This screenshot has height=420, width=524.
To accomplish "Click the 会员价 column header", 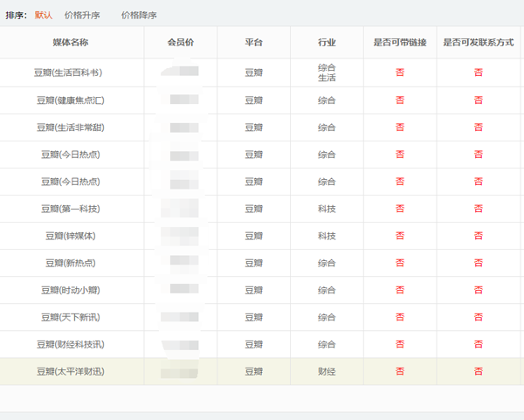I will [180, 43].
